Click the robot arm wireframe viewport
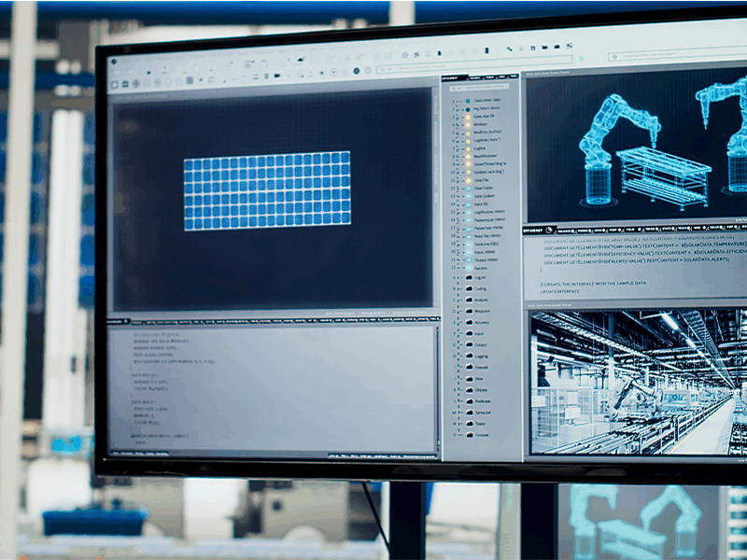 pyautogui.click(x=635, y=149)
